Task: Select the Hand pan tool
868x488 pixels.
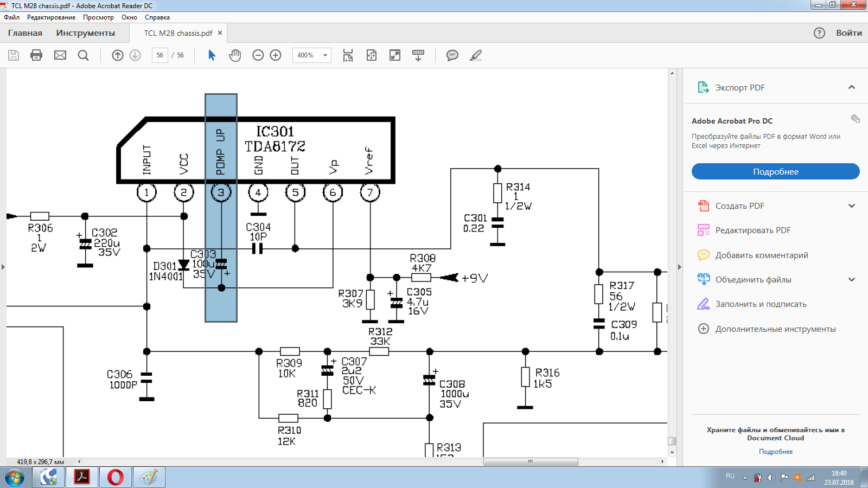Action: (x=235, y=55)
